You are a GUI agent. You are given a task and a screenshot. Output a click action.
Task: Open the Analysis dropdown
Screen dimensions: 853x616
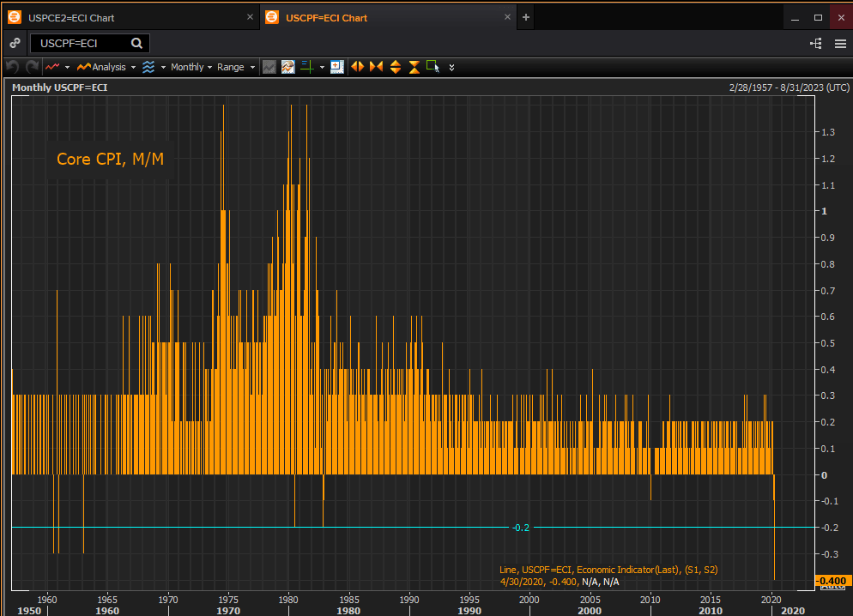point(106,67)
